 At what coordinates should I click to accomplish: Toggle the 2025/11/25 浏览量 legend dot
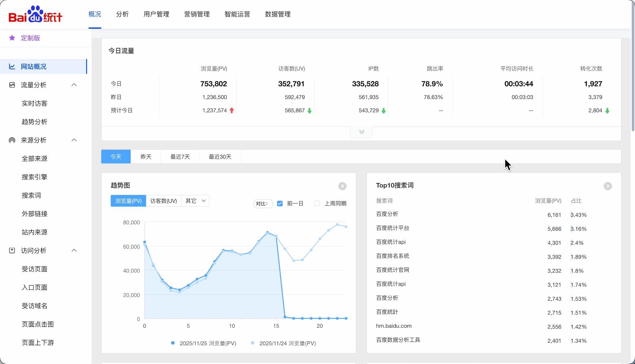tap(173, 343)
